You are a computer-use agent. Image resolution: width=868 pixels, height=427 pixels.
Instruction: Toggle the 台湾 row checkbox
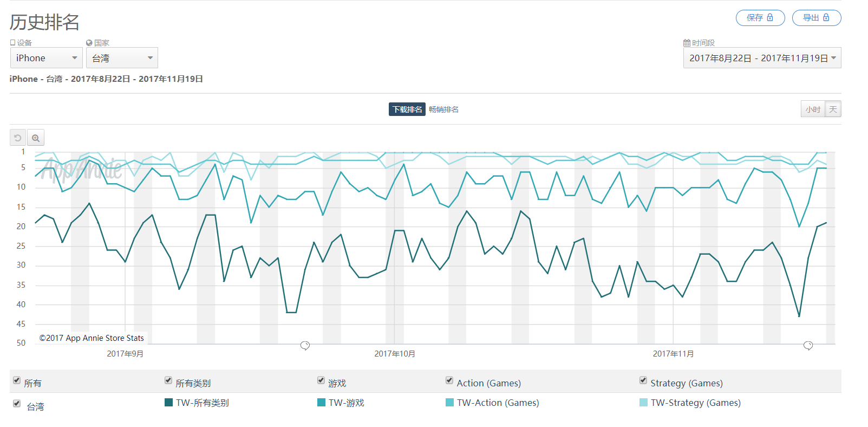(x=17, y=404)
